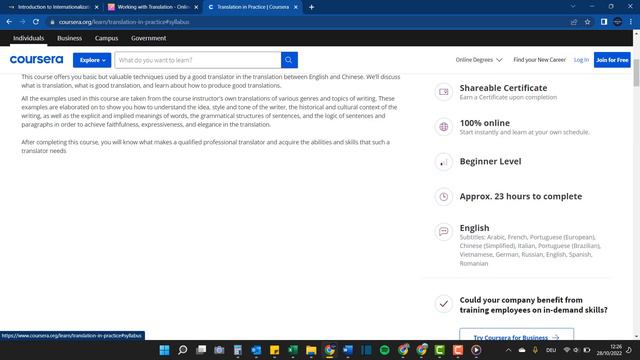Click the Log In link

tap(581, 60)
